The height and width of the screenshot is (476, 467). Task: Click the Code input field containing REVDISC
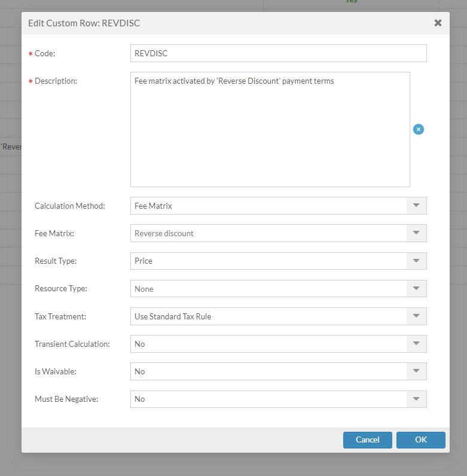(x=278, y=53)
